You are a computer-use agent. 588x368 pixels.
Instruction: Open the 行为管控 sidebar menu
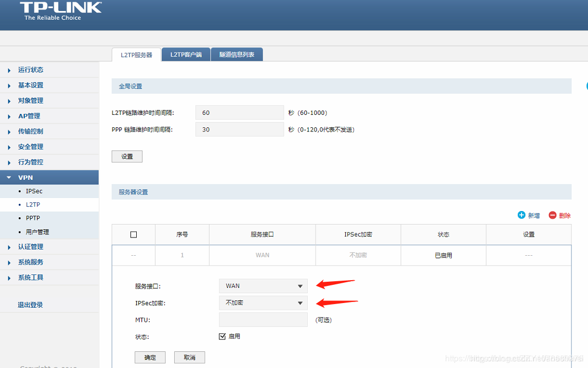coord(31,162)
